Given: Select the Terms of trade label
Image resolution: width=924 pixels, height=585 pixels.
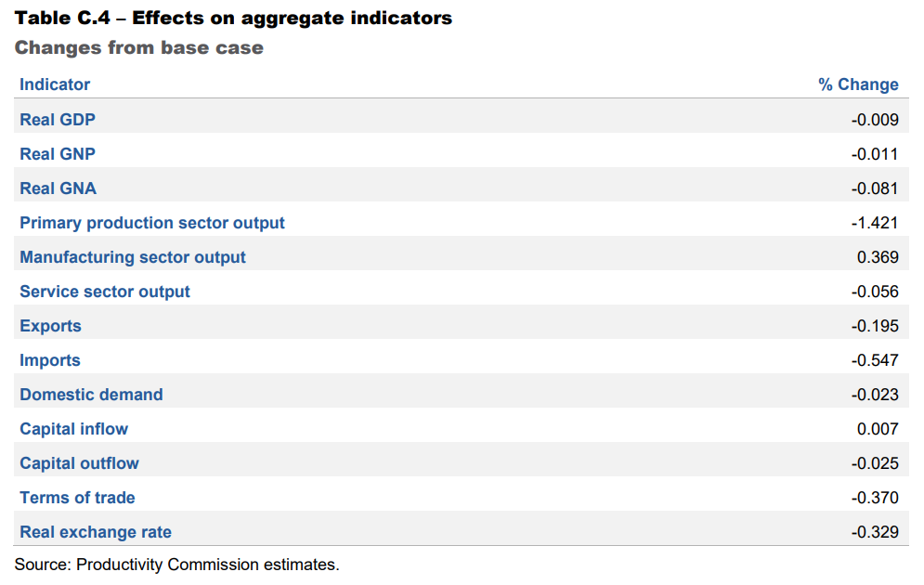Looking at the screenshot, I should 77,498.
